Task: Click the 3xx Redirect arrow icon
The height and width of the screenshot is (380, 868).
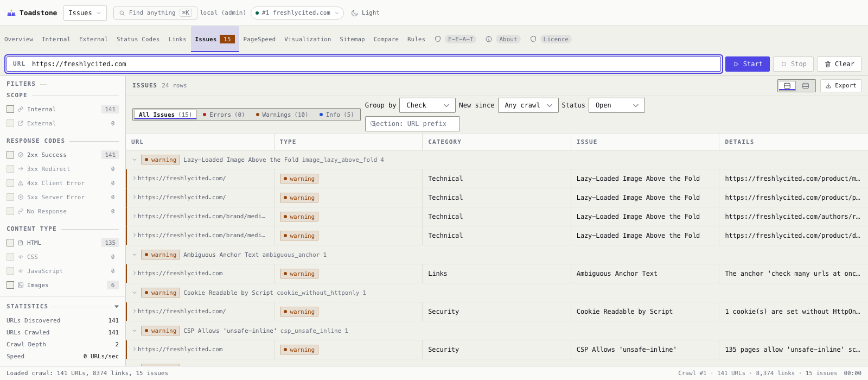Action: click(x=21, y=169)
